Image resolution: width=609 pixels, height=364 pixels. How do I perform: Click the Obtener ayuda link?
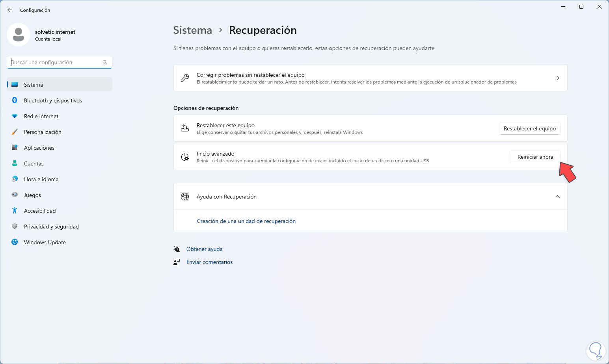pos(204,249)
